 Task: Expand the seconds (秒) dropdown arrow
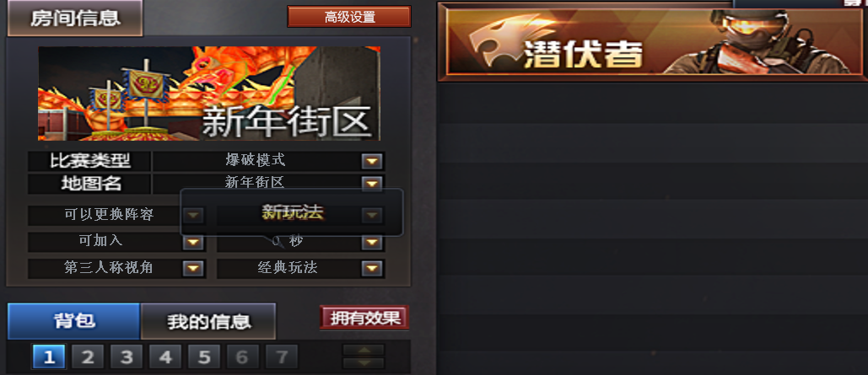point(372,242)
